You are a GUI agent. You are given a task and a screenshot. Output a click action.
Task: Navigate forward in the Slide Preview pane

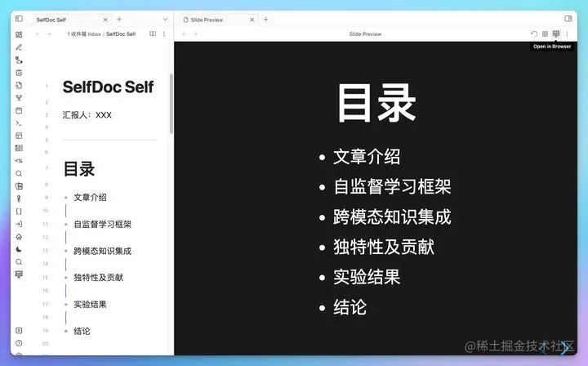[x=195, y=34]
